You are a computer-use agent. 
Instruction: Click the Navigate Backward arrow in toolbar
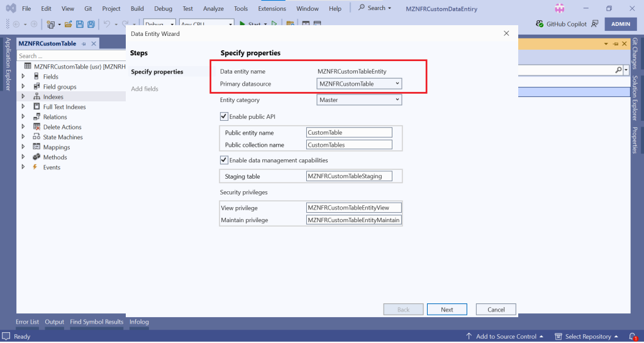point(16,25)
